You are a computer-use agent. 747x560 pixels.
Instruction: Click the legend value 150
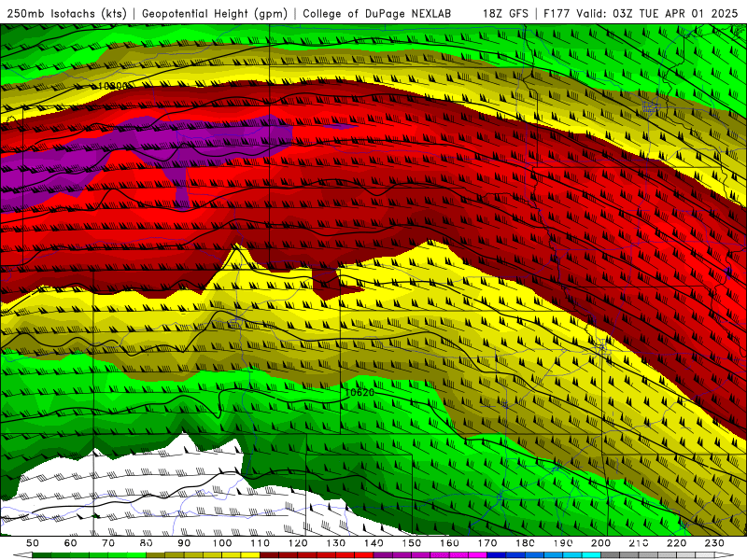(412, 543)
